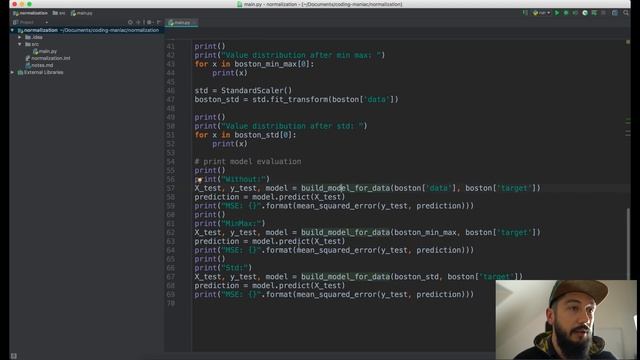Click the Debug bug icon
The width and height of the screenshot is (640, 360).
[x=566, y=13]
